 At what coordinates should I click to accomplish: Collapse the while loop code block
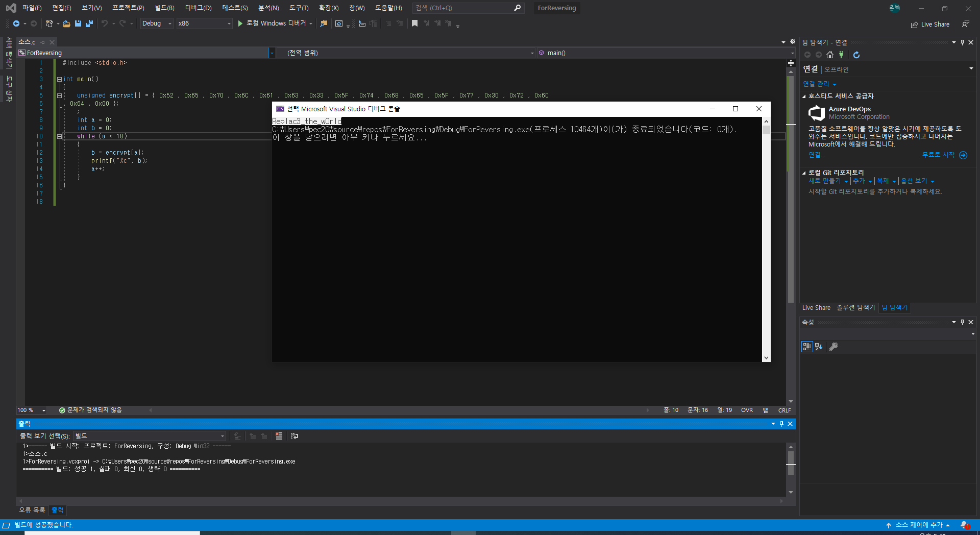click(59, 136)
